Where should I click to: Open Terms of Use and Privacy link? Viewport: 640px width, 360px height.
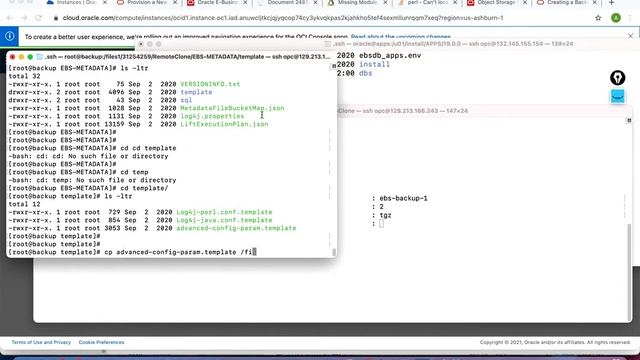41,342
